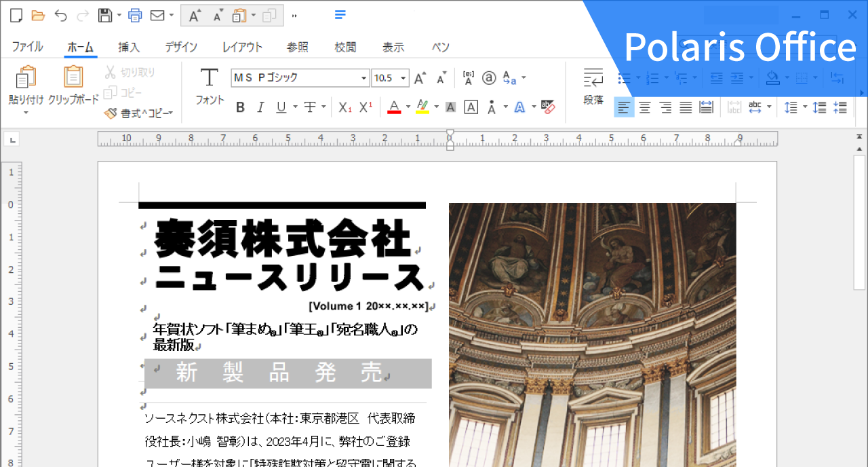Viewport: 868px width, 467px height.
Task: Select the Bold formatting icon
Action: pos(240,107)
